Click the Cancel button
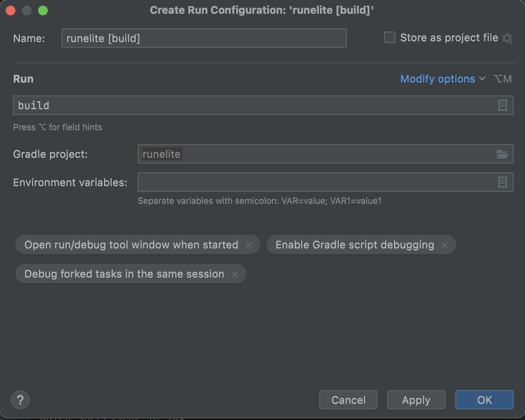The height and width of the screenshot is (420, 525). 348,400
